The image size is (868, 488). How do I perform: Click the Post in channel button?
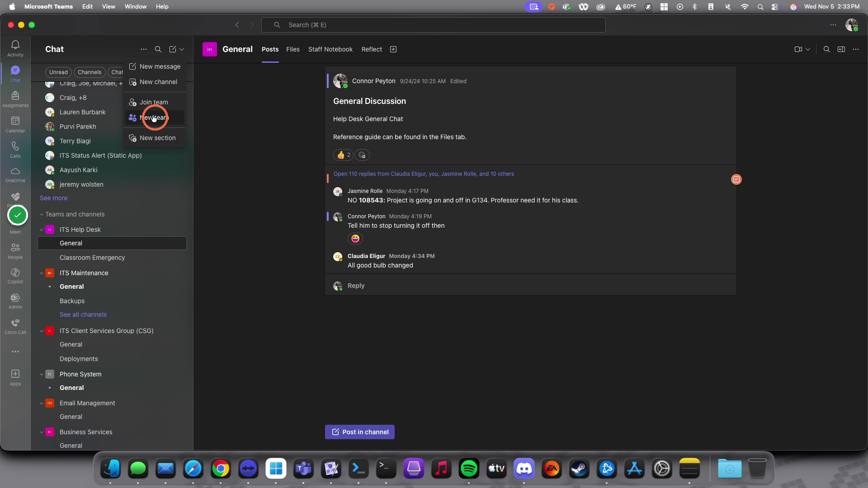click(360, 432)
